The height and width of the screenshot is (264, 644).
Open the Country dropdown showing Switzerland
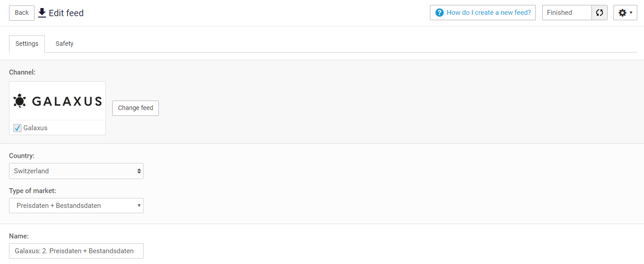(76, 171)
